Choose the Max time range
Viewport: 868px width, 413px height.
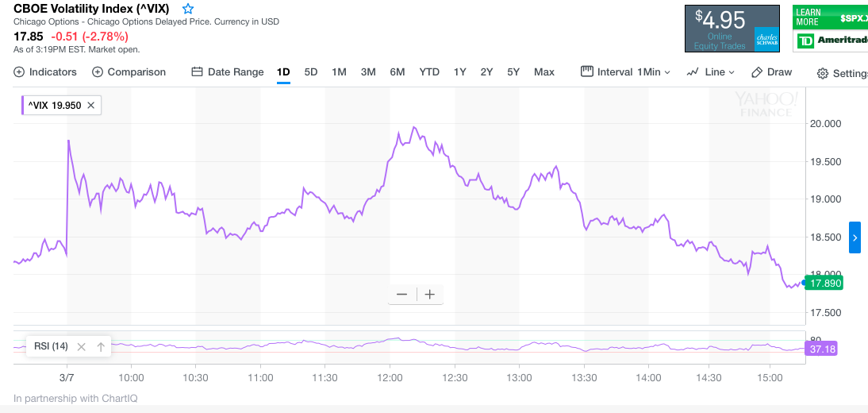(544, 72)
